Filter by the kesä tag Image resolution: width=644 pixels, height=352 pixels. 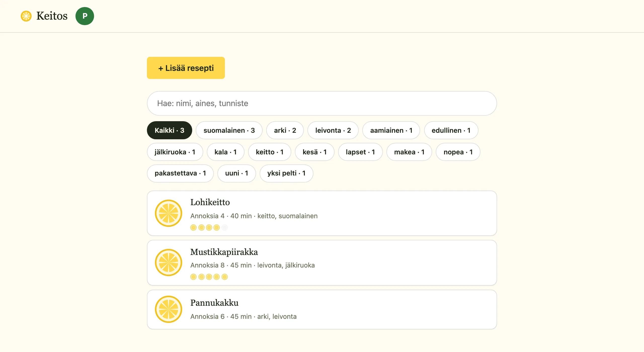tap(315, 152)
